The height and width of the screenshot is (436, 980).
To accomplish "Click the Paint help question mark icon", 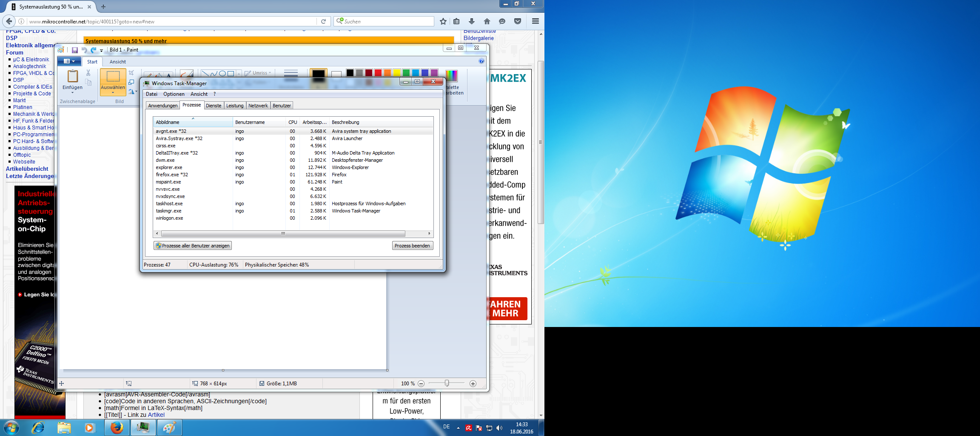I will point(481,61).
